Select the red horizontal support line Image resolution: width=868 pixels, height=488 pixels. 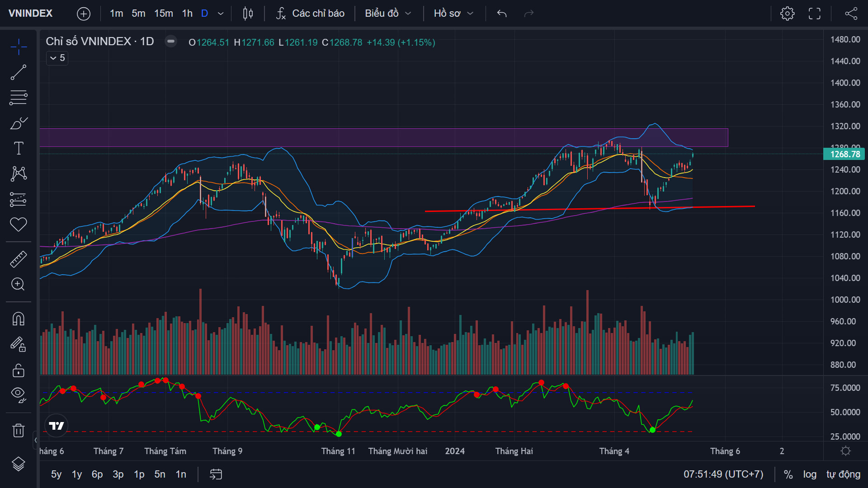tap(590, 209)
